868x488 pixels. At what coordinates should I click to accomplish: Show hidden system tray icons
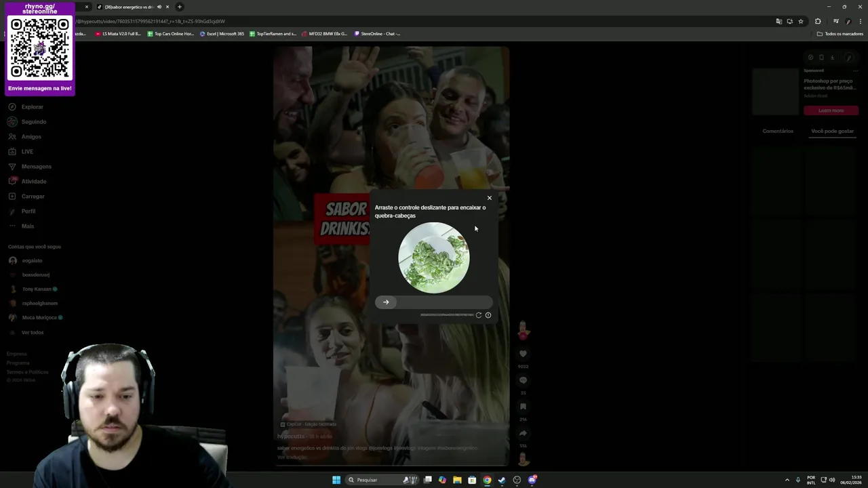click(787, 480)
